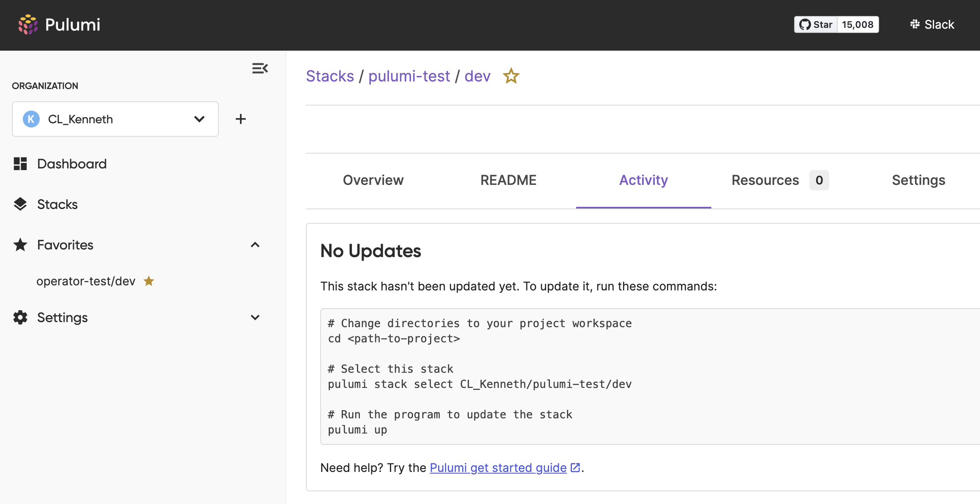This screenshot has height=504, width=980.
Task: Click the K avatar for CL_Kenneth
Action: [x=31, y=119]
